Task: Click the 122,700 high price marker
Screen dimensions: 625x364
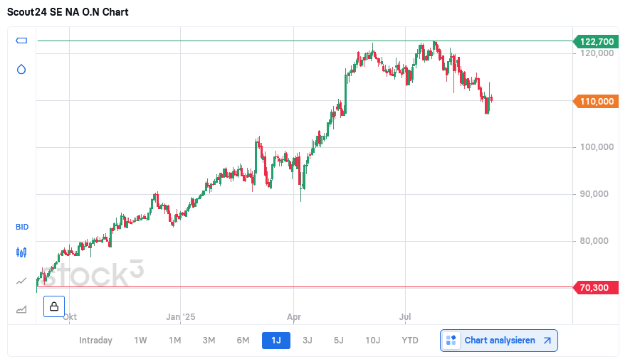Action: [x=597, y=41]
